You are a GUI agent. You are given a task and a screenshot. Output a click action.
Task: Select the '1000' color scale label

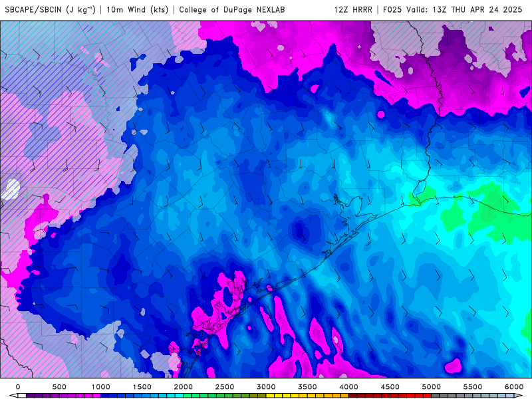pos(100,387)
